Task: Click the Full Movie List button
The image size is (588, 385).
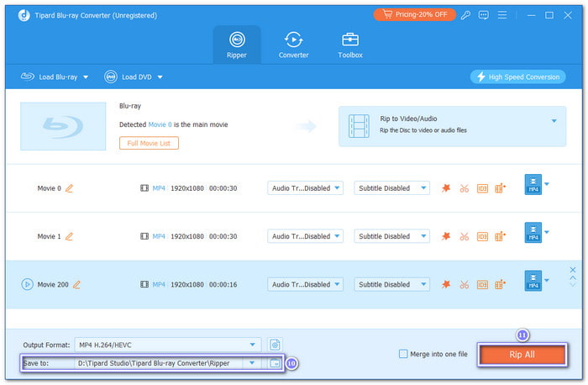Action: coord(149,143)
